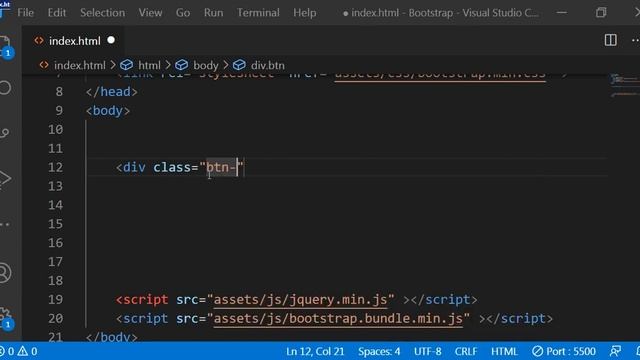The width and height of the screenshot is (640, 360).
Task: Open More Actions ellipsis for editor
Action: tap(636, 40)
